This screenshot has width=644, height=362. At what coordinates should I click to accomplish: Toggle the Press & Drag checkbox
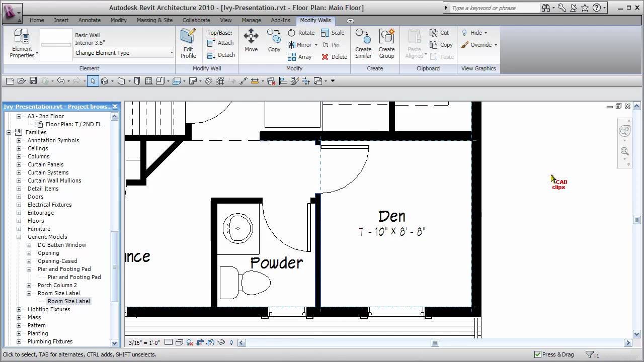click(538, 354)
